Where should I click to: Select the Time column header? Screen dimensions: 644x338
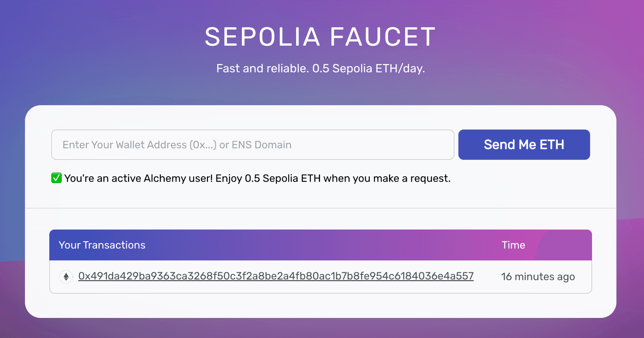point(513,245)
